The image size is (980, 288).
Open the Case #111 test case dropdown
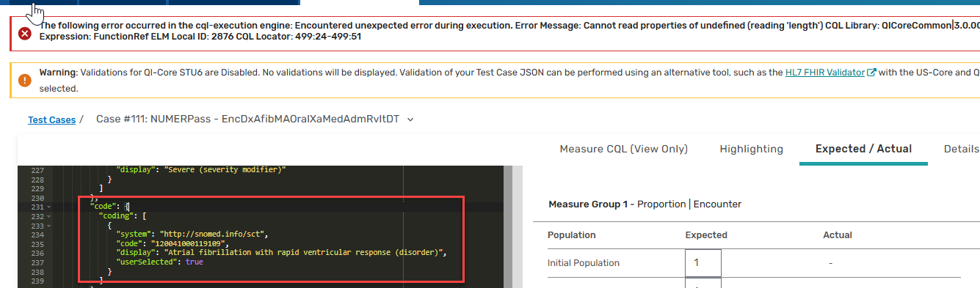pyautogui.click(x=410, y=119)
